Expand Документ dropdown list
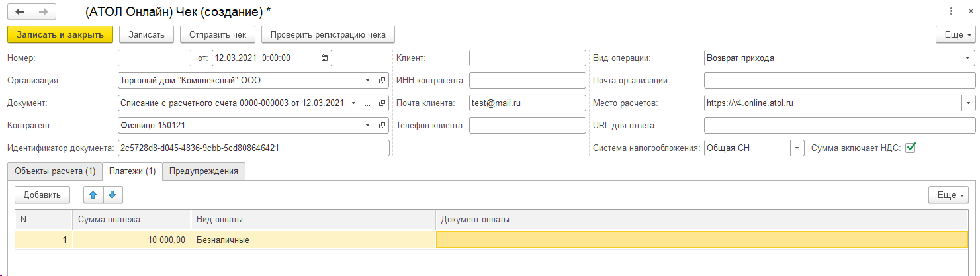Screen dimensions: 980x276 pos(353,103)
